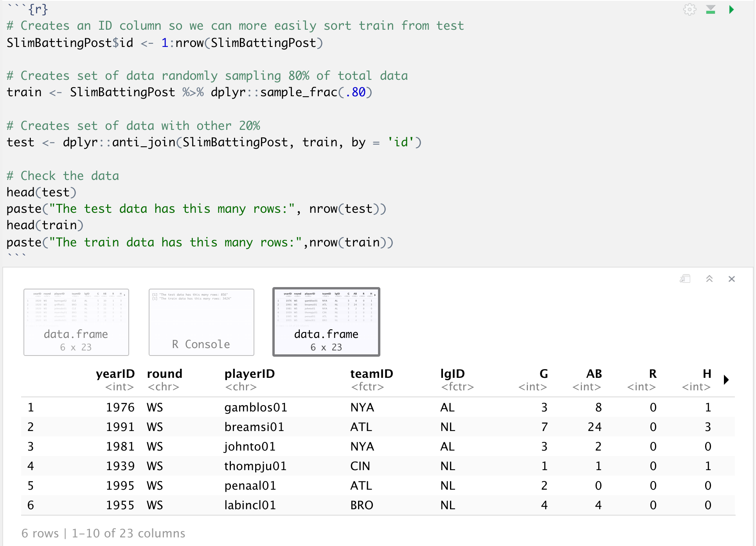Click the yearID column header

tap(115, 374)
